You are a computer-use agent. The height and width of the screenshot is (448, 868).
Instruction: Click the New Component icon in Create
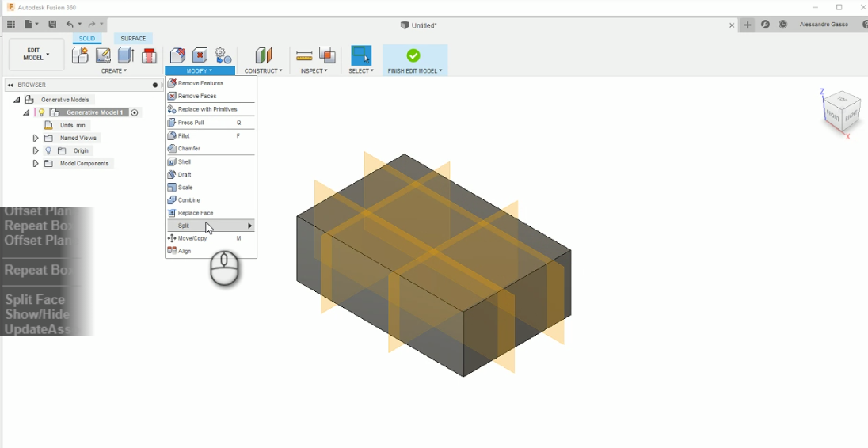tap(80, 55)
